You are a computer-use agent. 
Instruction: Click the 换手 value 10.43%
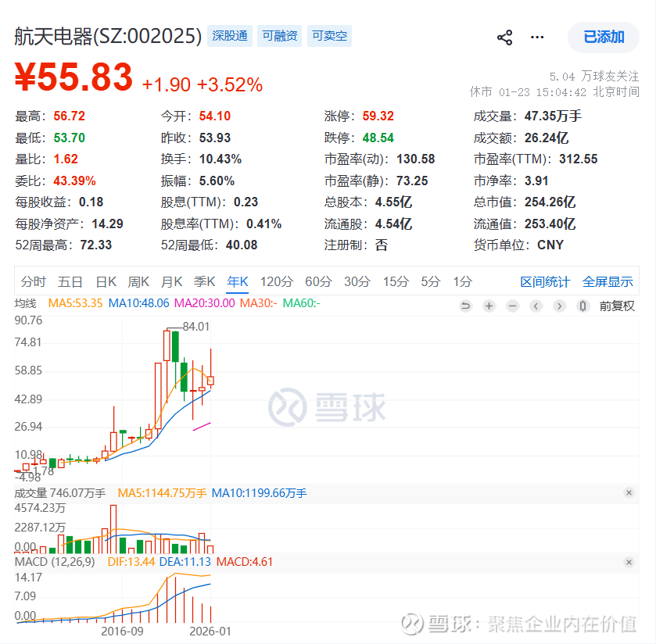[220, 159]
